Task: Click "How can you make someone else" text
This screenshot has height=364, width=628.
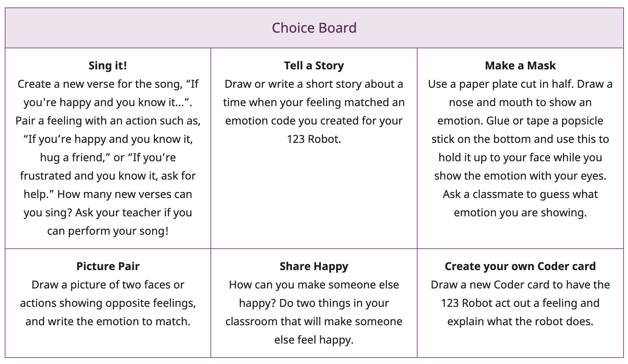Action: pyautogui.click(x=314, y=285)
